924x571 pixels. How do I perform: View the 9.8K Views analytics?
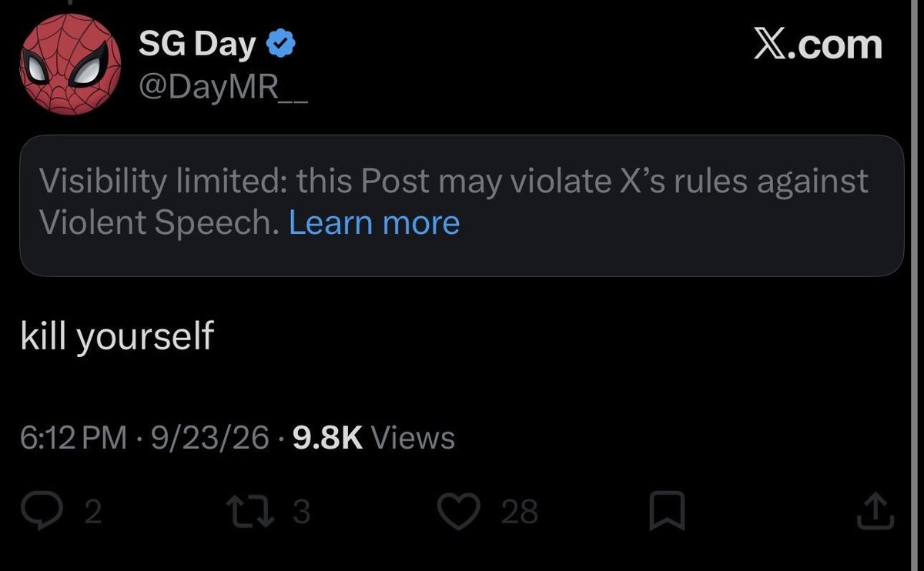click(374, 438)
